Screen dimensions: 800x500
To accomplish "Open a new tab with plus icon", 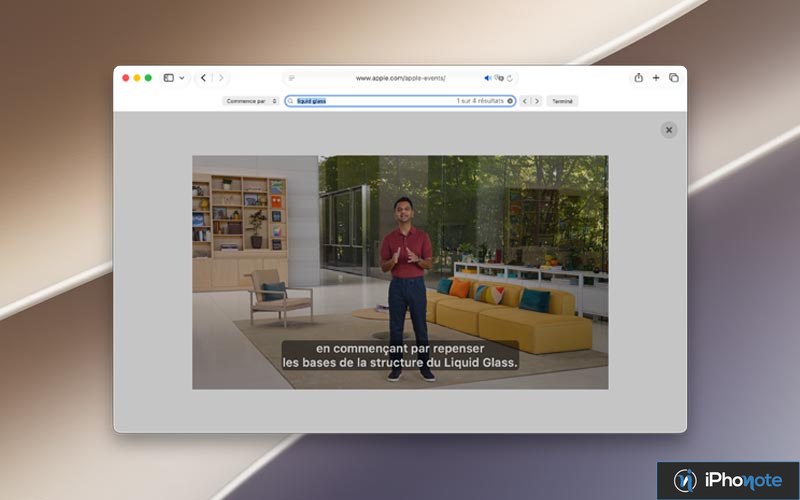I will (656, 78).
